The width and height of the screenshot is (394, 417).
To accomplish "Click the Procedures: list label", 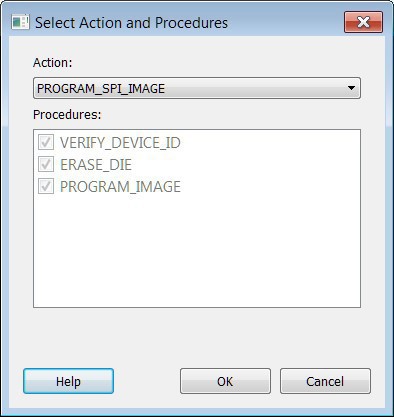I will (67, 115).
